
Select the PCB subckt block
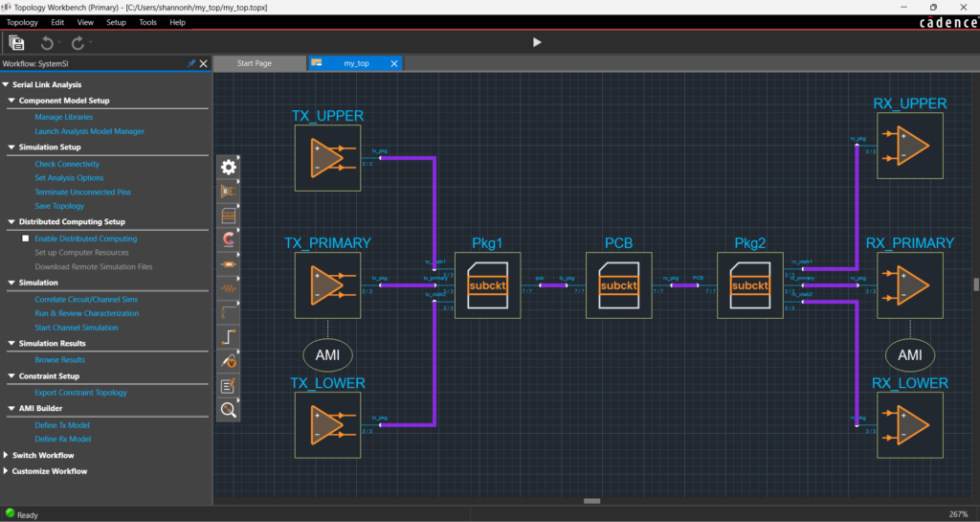coord(619,285)
